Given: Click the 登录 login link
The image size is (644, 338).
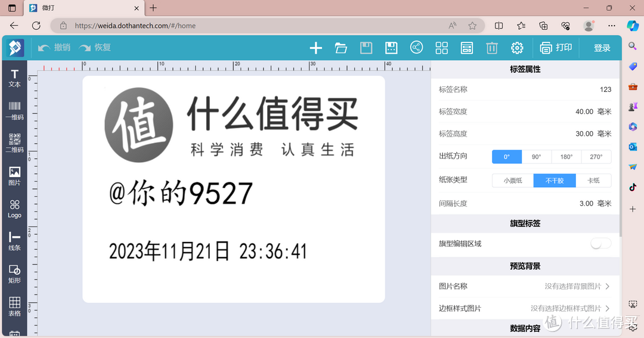Looking at the screenshot, I should click(x=602, y=48).
